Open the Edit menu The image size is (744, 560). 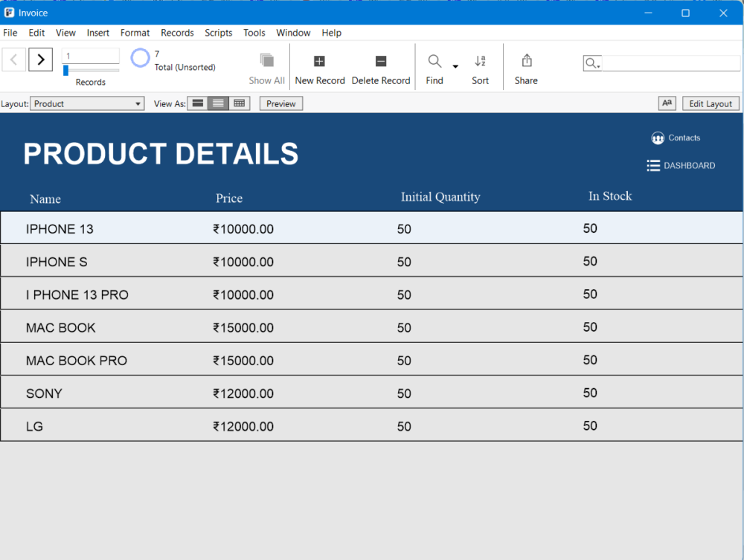[36, 33]
